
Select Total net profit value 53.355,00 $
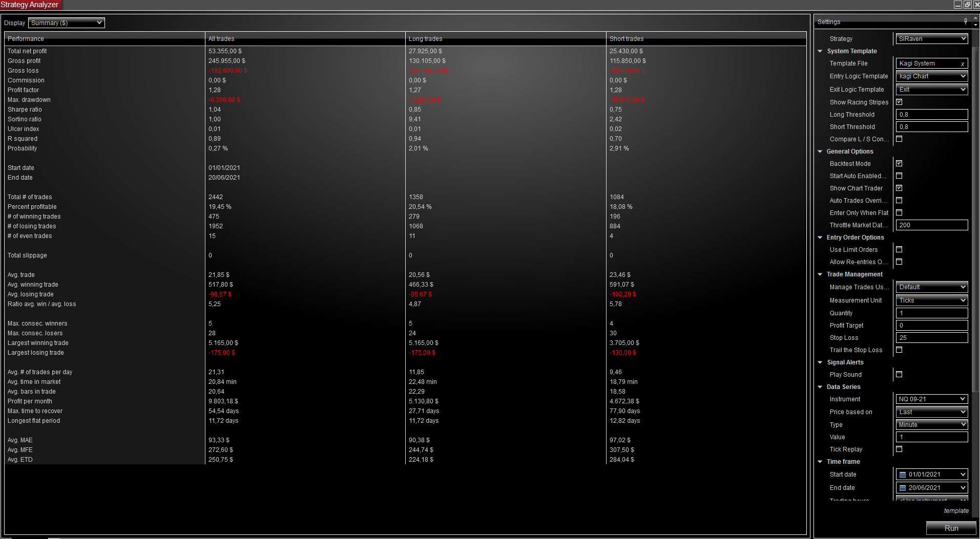tap(225, 51)
